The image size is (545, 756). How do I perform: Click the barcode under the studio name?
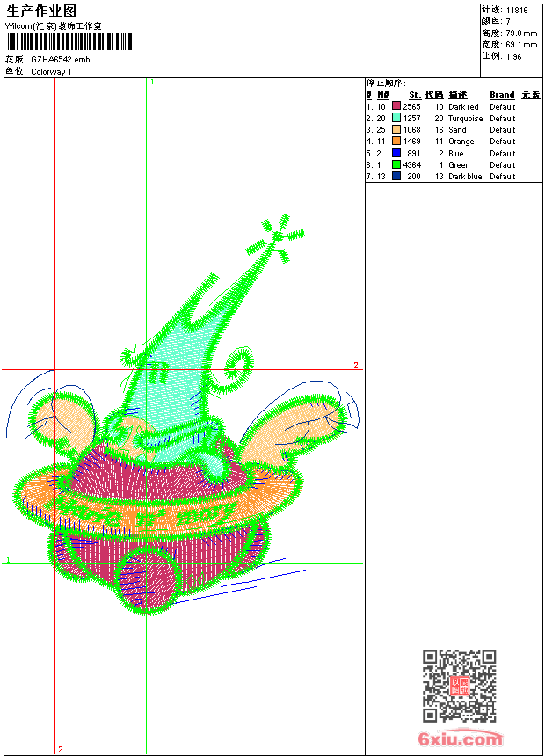(x=69, y=41)
